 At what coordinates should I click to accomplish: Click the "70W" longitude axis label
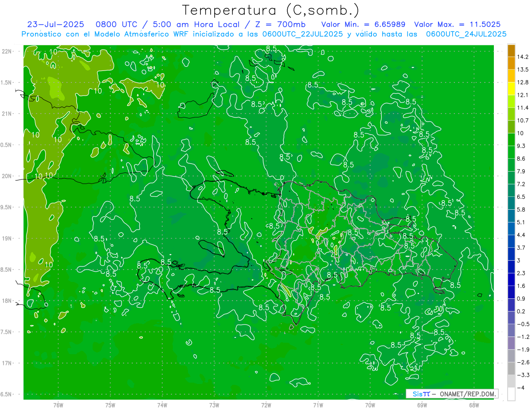(370, 405)
